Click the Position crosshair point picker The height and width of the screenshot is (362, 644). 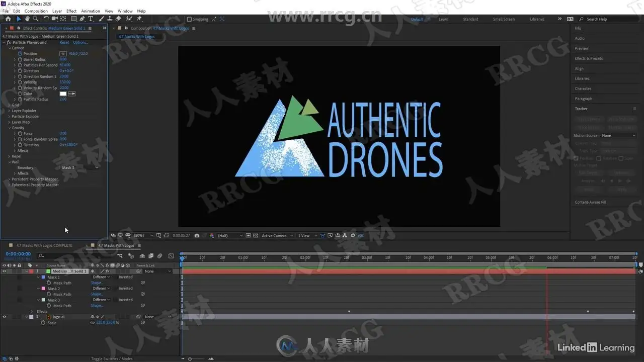tap(63, 54)
